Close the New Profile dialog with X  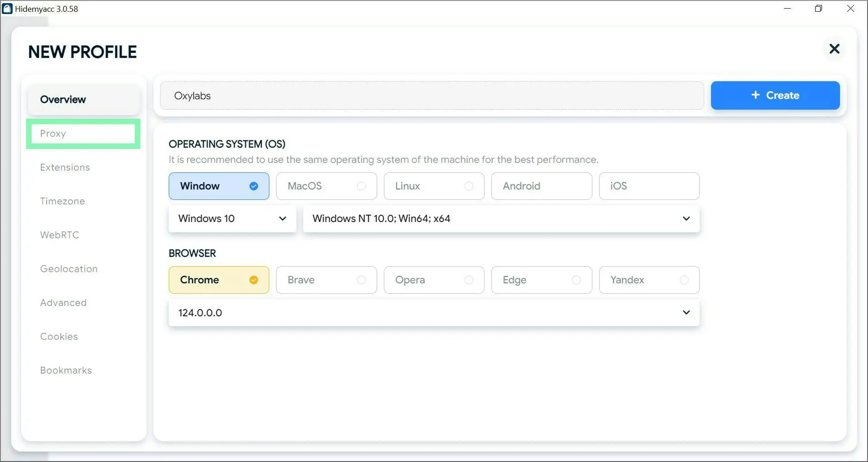click(x=834, y=49)
